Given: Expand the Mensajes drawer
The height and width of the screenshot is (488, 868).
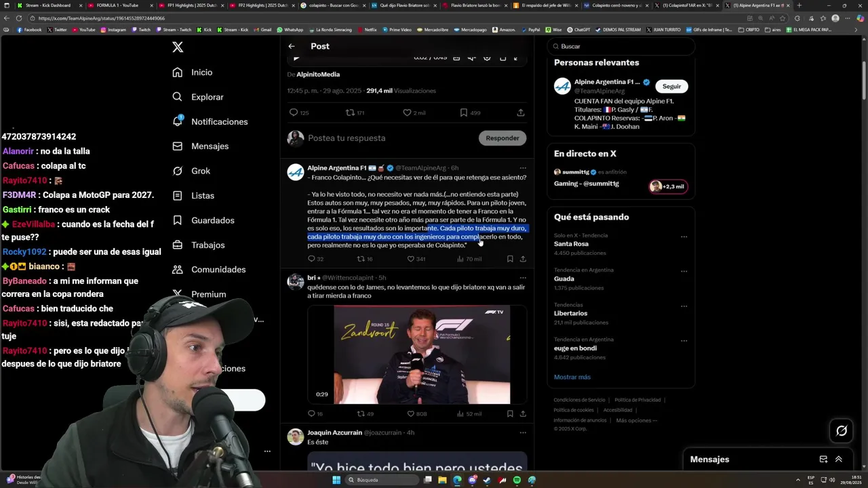Looking at the screenshot, I should click(839, 460).
